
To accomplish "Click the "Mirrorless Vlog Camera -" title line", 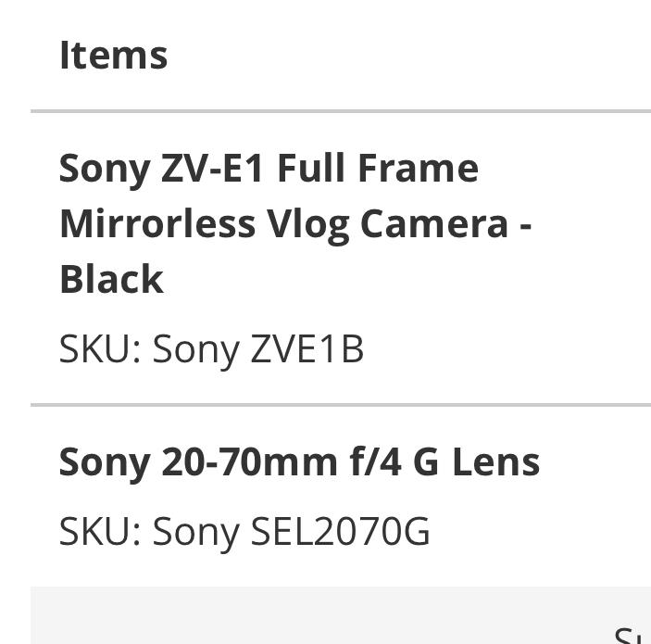I will point(294,223).
